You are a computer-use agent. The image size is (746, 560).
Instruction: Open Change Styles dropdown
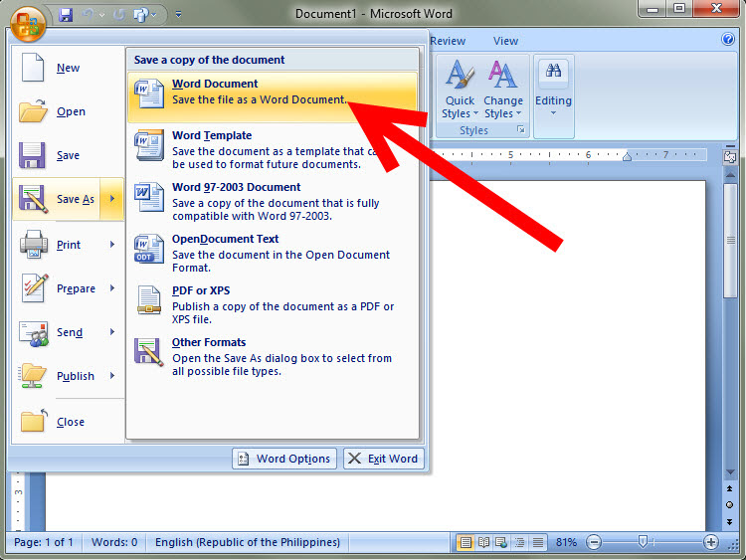coord(503,90)
